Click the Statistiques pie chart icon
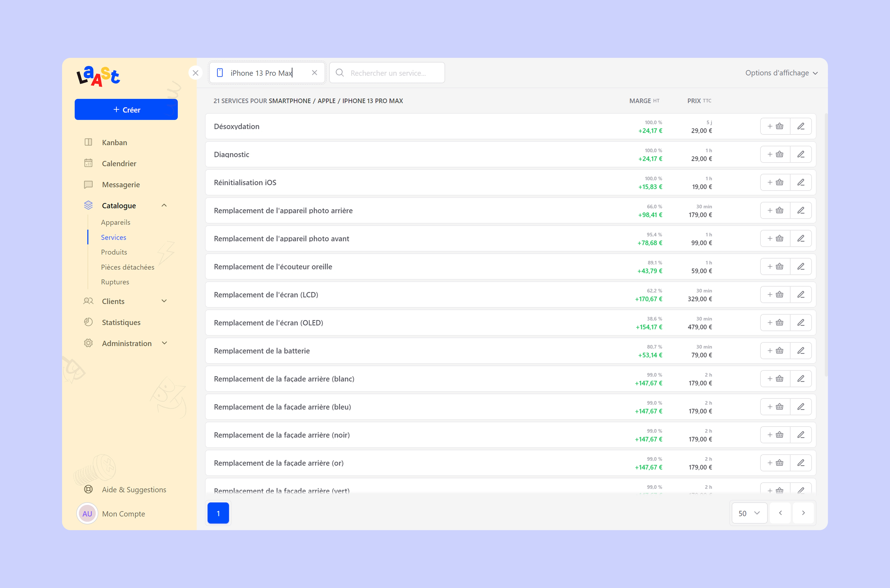 (89, 322)
